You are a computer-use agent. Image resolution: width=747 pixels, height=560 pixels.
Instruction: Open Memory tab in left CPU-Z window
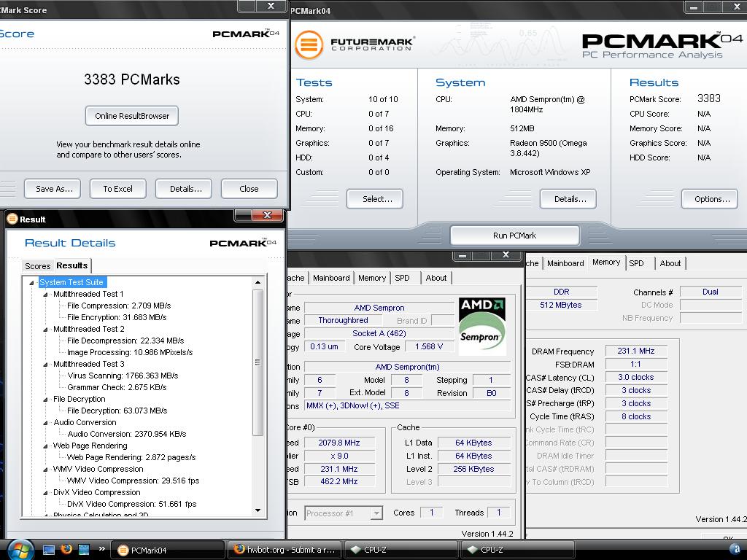click(372, 278)
